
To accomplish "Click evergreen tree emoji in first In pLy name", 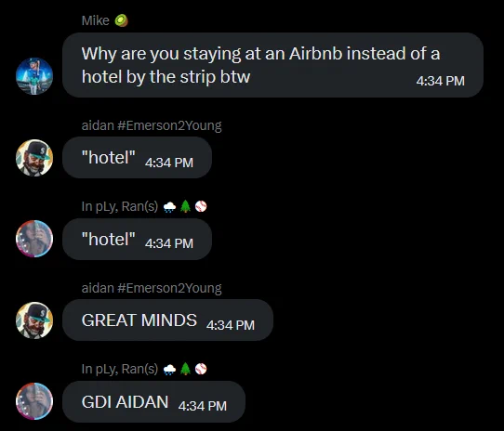I will (185, 206).
